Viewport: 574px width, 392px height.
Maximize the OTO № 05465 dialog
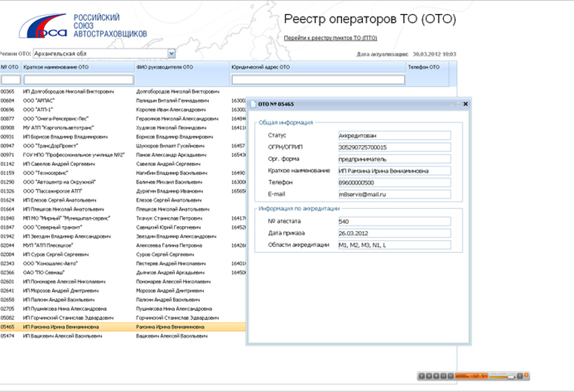pos(457,104)
